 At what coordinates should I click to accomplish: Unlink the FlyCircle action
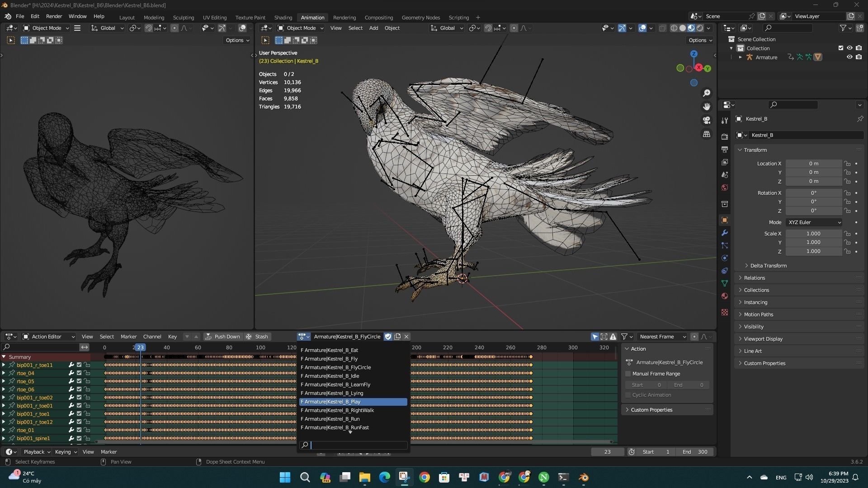(x=406, y=337)
